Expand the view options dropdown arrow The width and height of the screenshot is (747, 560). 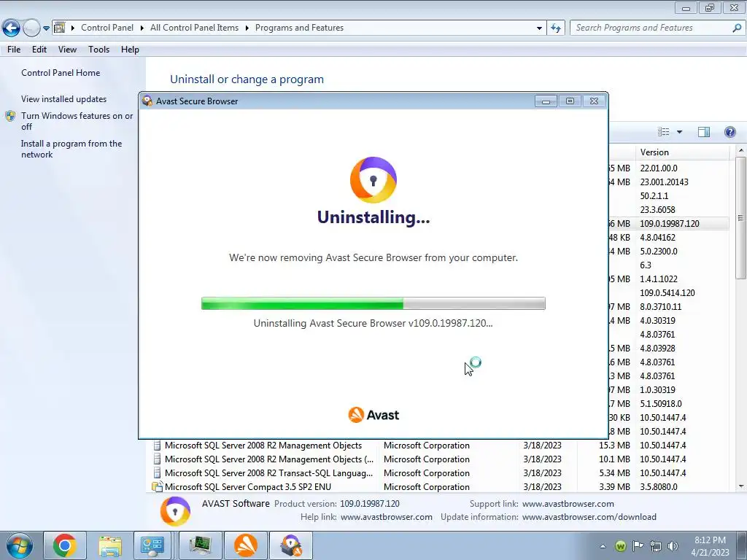point(679,132)
